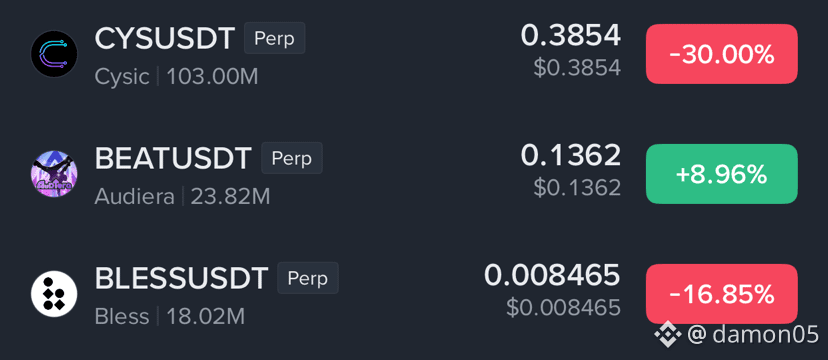Toggle the green +8.96% change badge
Image resolution: width=828 pixels, height=360 pixels.
point(722,174)
